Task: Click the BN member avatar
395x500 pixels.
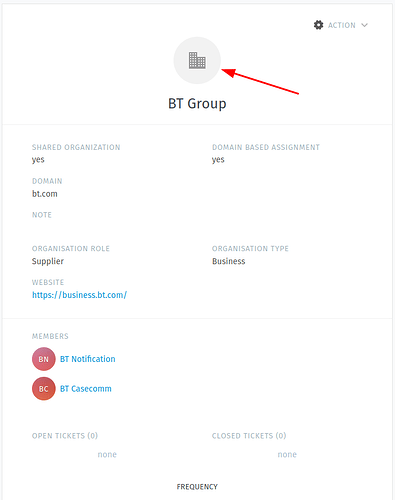Action: [x=44, y=359]
